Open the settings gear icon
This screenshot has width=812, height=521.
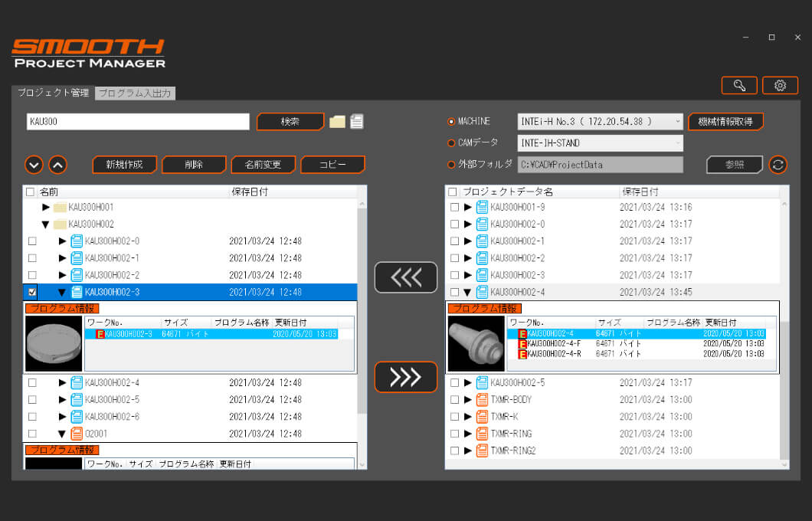point(780,85)
